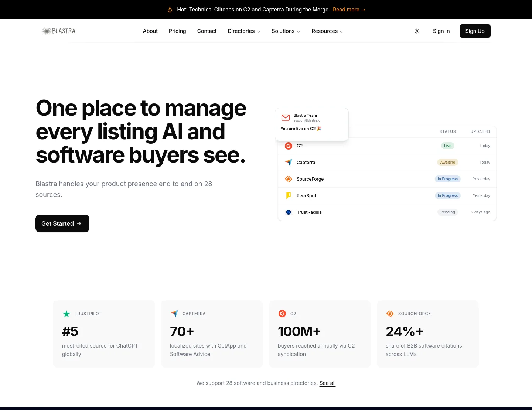Click the STATUS column header
The height and width of the screenshot is (410, 532).
click(x=448, y=131)
